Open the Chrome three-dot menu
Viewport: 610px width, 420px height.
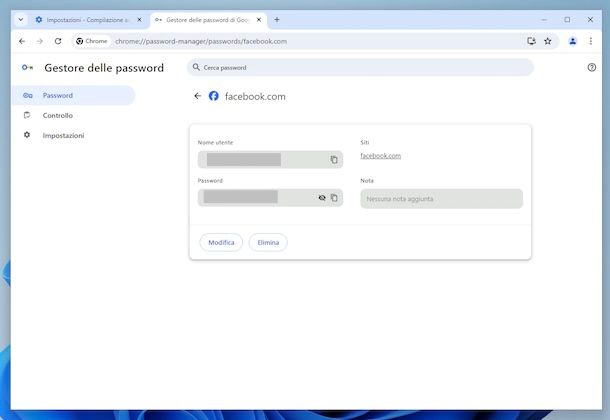[x=591, y=41]
